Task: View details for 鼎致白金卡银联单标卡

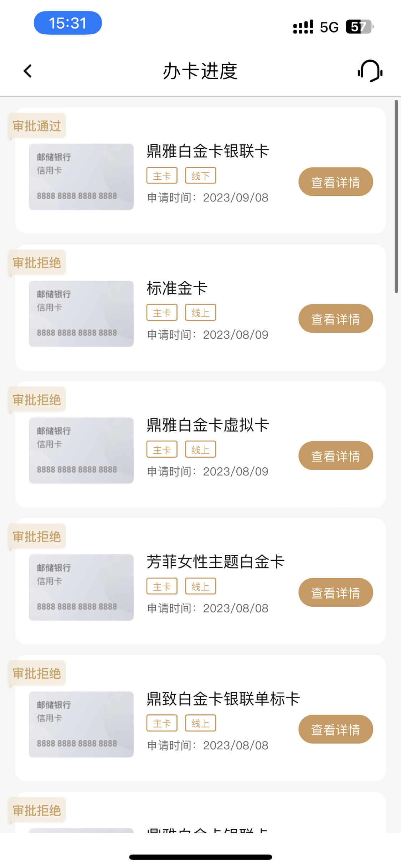Action: pyautogui.click(x=335, y=729)
